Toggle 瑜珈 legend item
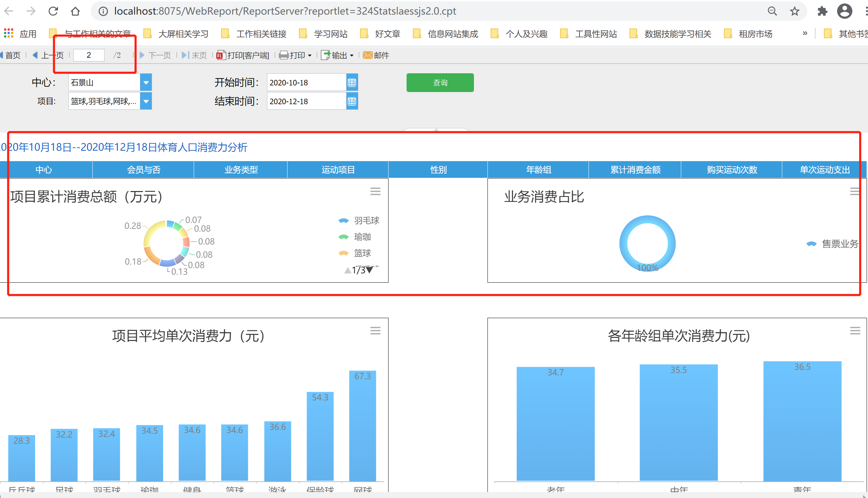 [355, 237]
